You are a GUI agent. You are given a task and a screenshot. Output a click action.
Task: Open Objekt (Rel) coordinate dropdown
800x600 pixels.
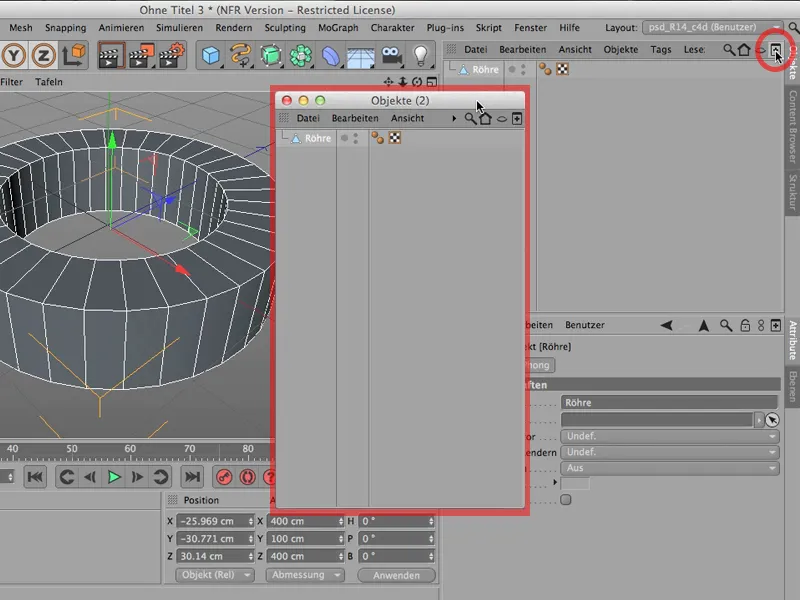tap(214, 575)
